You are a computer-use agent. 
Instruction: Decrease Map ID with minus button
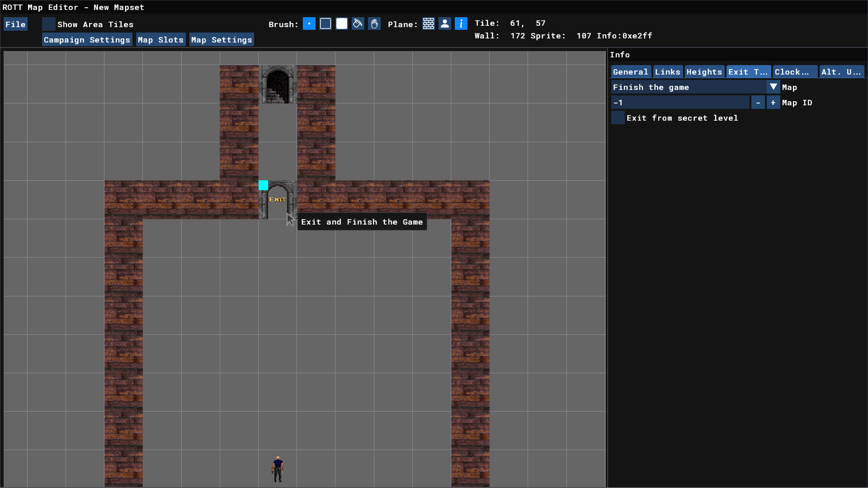click(x=758, y=103)
